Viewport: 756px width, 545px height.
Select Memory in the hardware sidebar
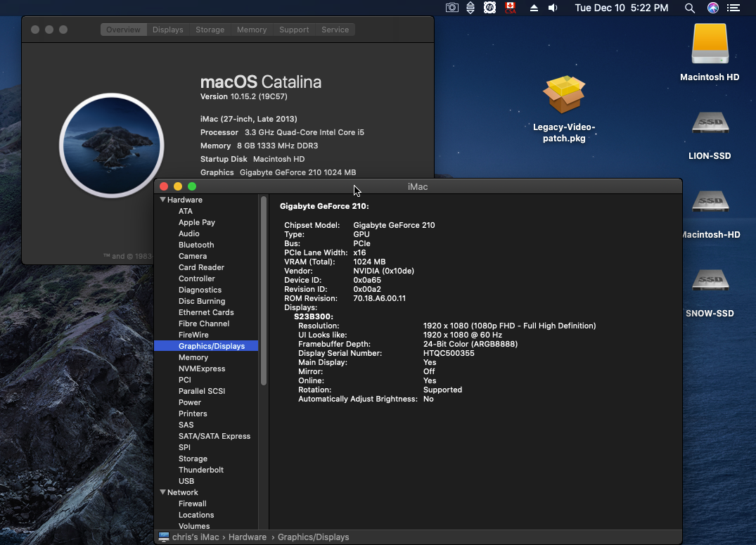pyautogui.click(x=193, y=357)
